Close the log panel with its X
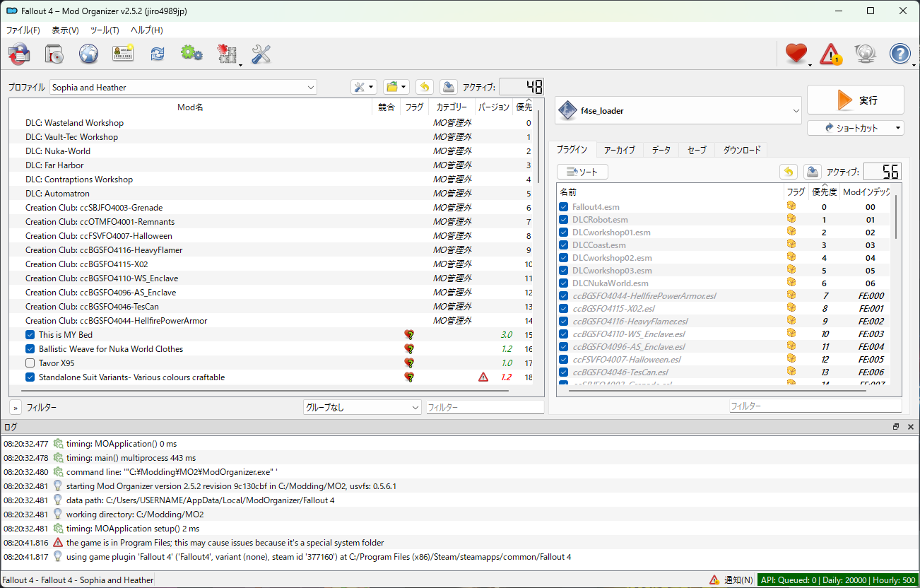Image resolution: width=920 pixels, height=588 pixels. tap(910, 427)
